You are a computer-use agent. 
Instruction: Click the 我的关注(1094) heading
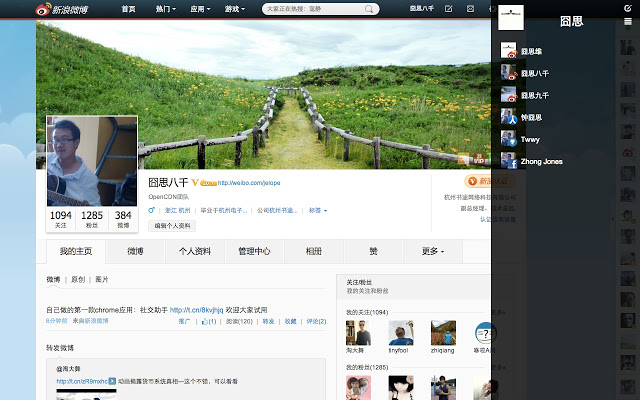[x=367, y=312]
